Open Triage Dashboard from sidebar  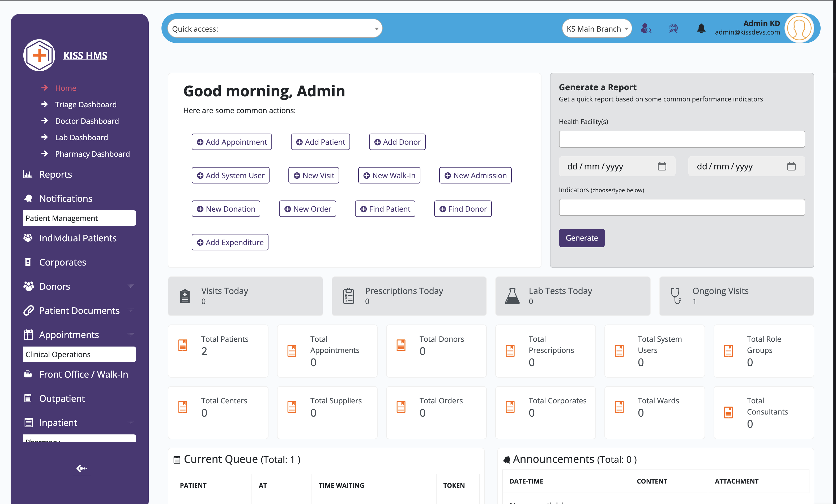[x=86, y=104]
